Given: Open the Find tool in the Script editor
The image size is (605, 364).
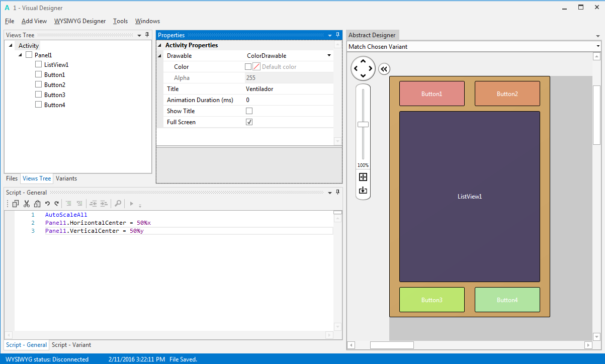Looking at the screenshot, I should [118, 203].
